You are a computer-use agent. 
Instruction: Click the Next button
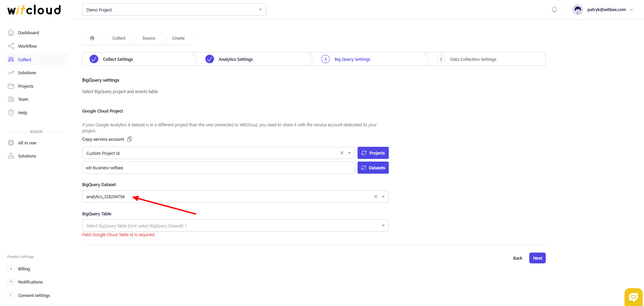point(537,258)
